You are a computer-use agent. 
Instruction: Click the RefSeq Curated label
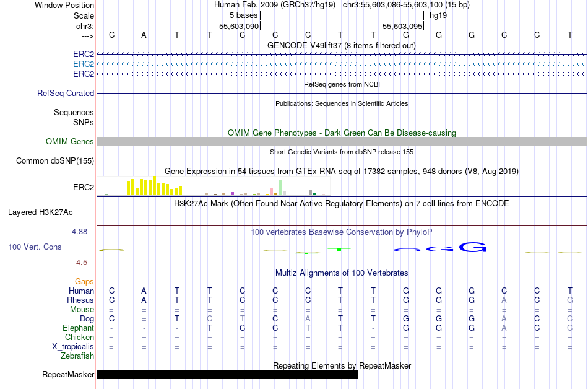[65, 93]
